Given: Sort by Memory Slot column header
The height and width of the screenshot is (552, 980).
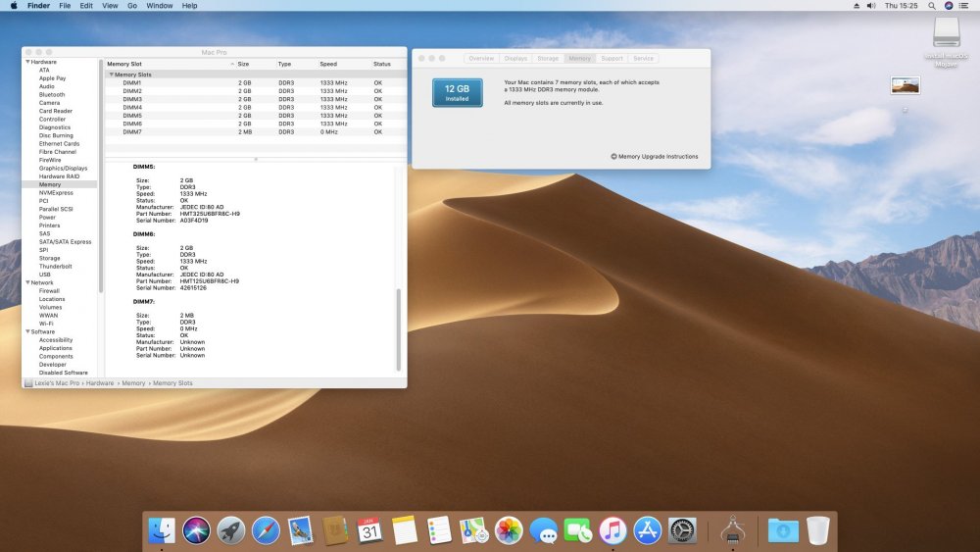Looking at the screenshot, I should coord(170,64).
